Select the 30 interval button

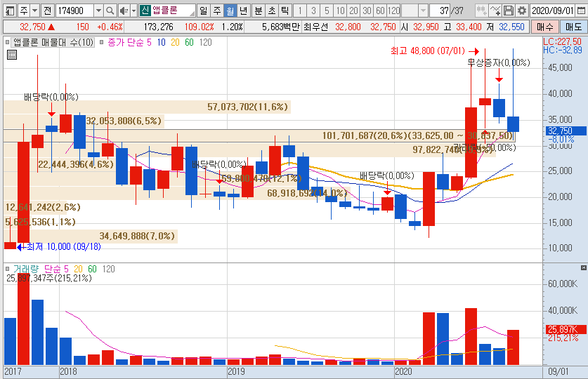tap(367, 11)
